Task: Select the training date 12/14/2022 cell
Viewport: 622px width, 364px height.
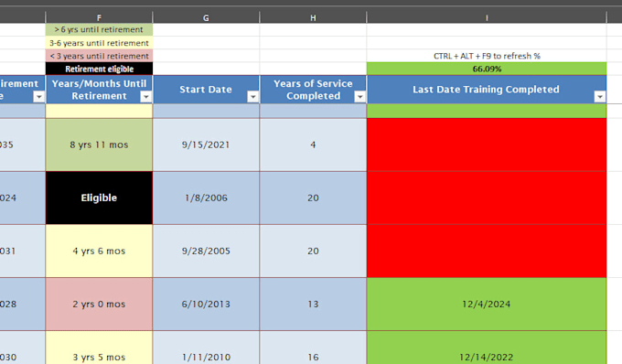Action: 487,348
